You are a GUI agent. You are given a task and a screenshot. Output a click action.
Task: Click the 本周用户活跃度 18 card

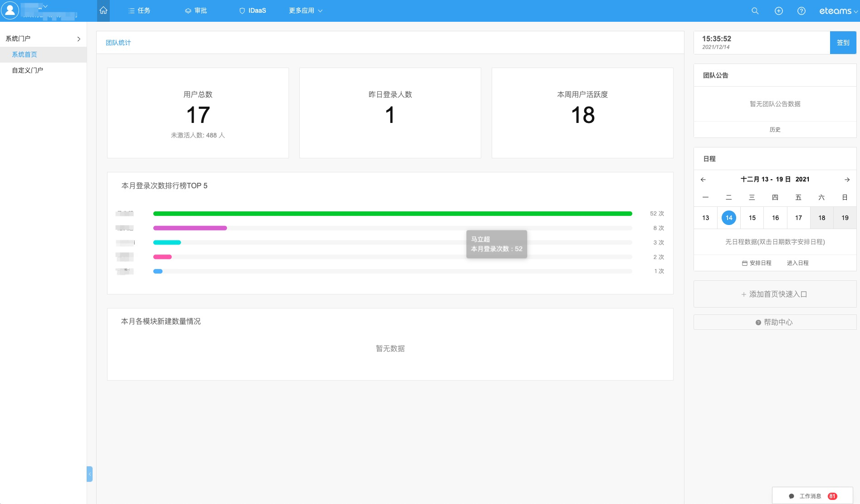pos(582,113)
